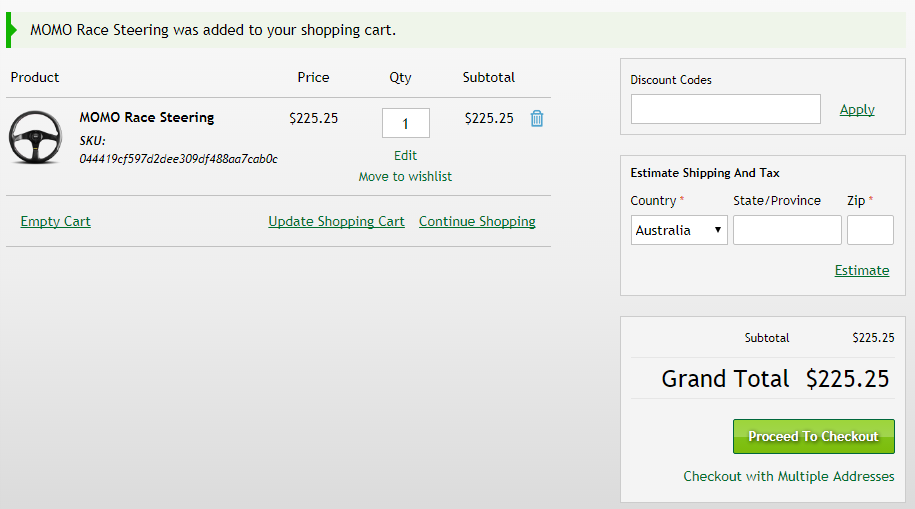Delete MOMO Race Steering with trash icon
This screenshot has height=509, width=915.
point(537,118)
